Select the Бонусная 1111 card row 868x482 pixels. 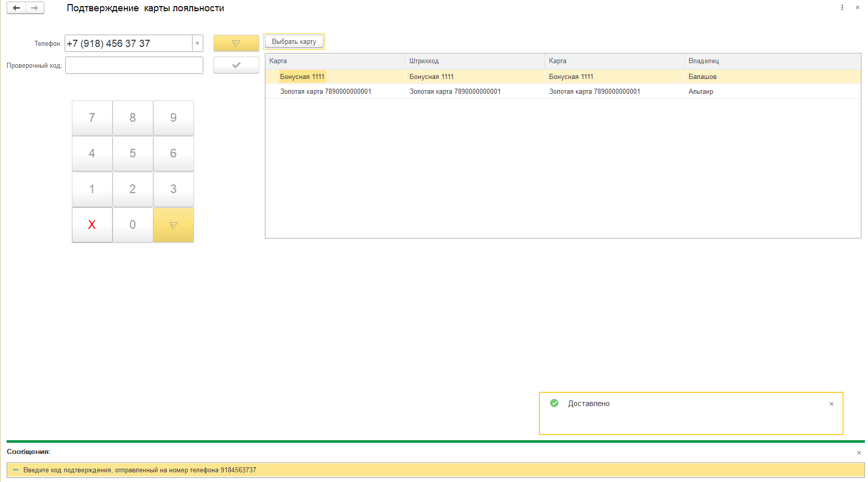[x=302, y=77]
